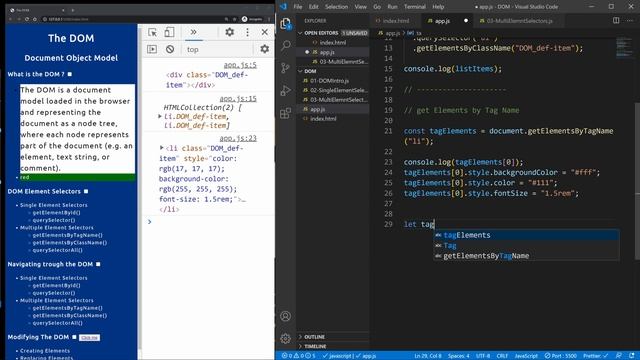Open the Search view in VS Code activity bar
Image resolution: width=640 pixels, height=360 pixels.
[x=286, y=45]
